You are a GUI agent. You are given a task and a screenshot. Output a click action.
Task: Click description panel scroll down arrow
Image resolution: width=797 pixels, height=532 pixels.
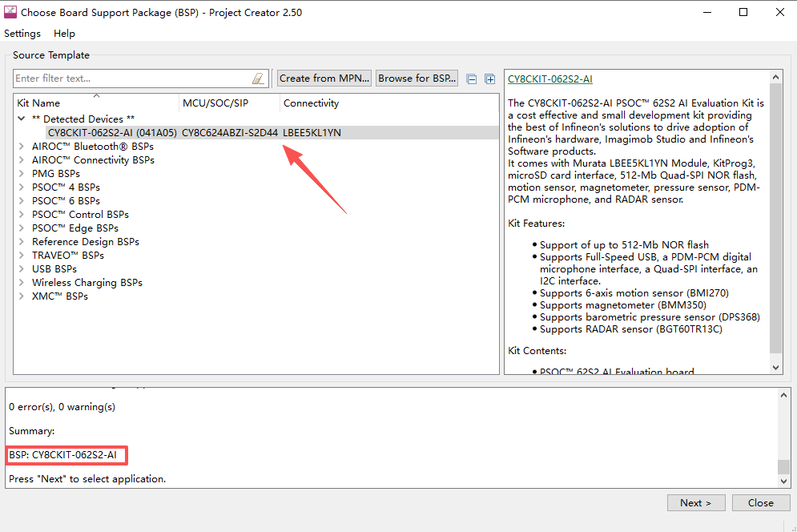pos(775,367)
